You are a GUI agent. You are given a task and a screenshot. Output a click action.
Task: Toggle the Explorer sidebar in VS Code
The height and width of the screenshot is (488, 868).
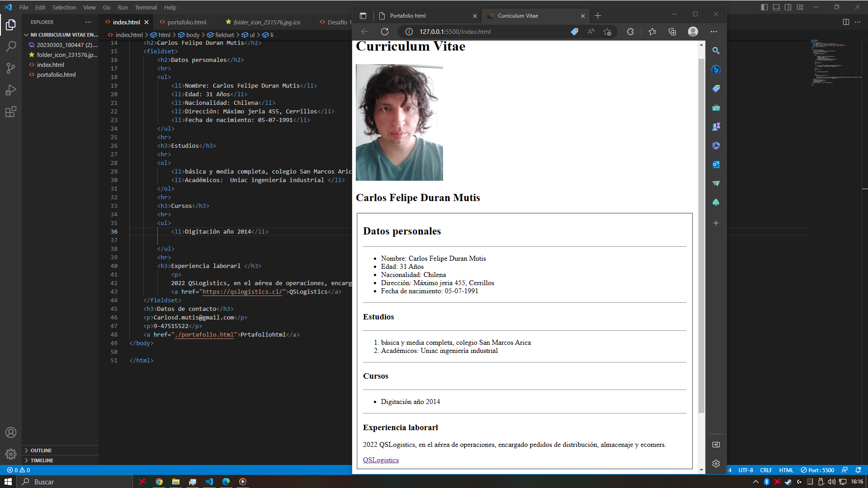click(11, 25)
